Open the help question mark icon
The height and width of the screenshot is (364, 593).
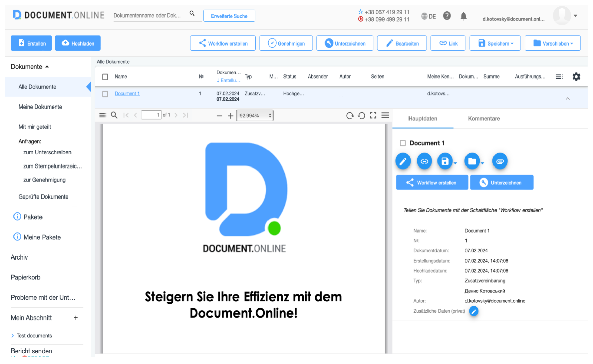coord(447,16)
